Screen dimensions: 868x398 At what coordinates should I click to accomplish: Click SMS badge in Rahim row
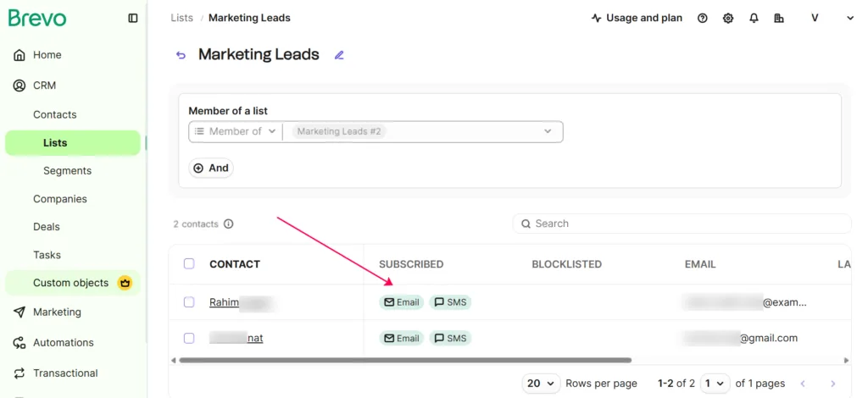tap(450, 302)
